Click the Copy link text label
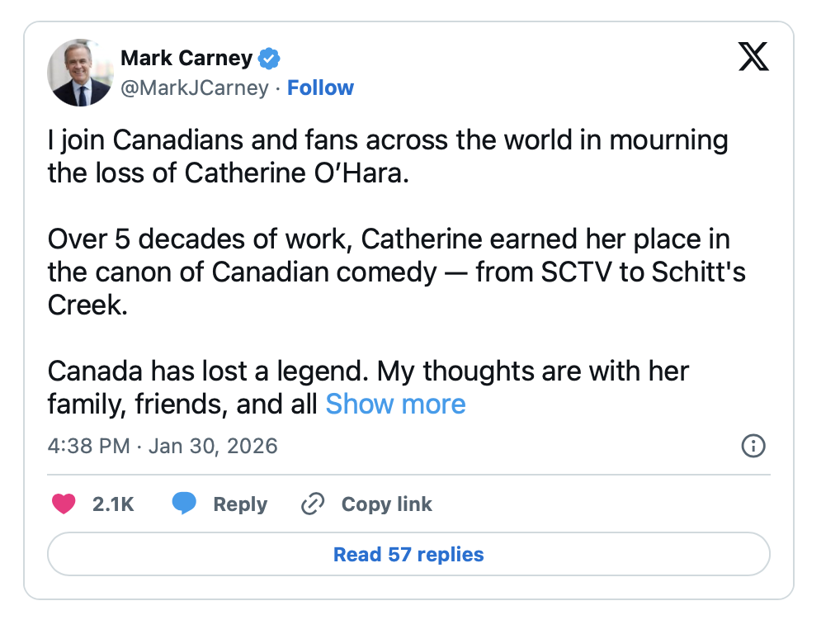Image resolution: width=840 pixels, height=634 pixels. click(386, 504)
